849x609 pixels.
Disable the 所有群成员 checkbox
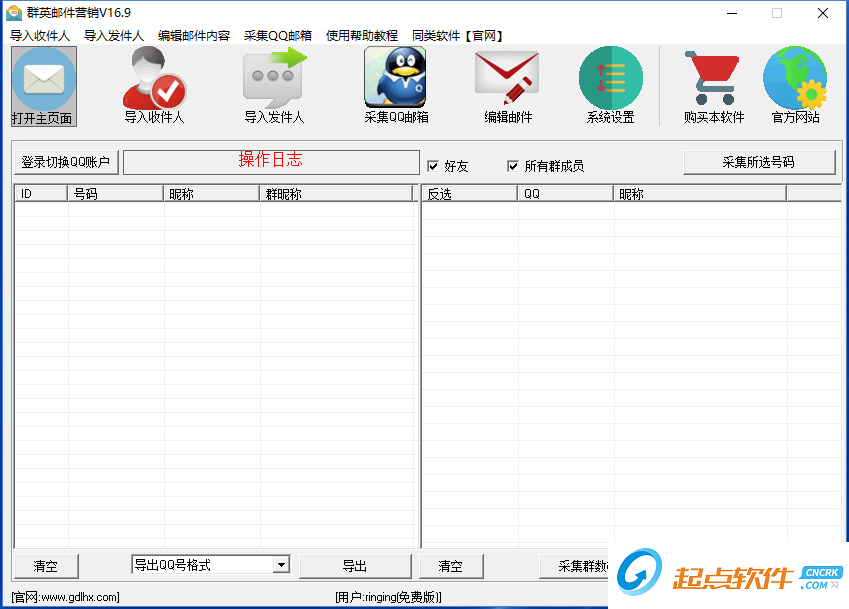pyautogui.click(x=513, y=166)
